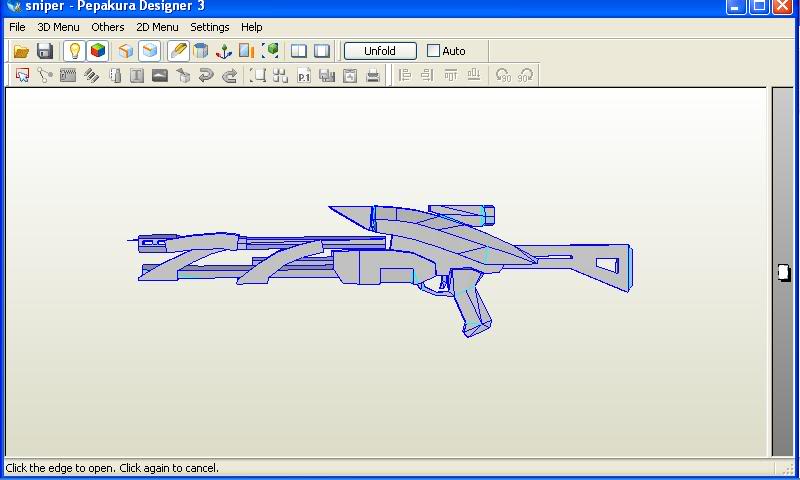Select the red selection arrow tool
Viewport: 800px width, 480px height.
22,75
